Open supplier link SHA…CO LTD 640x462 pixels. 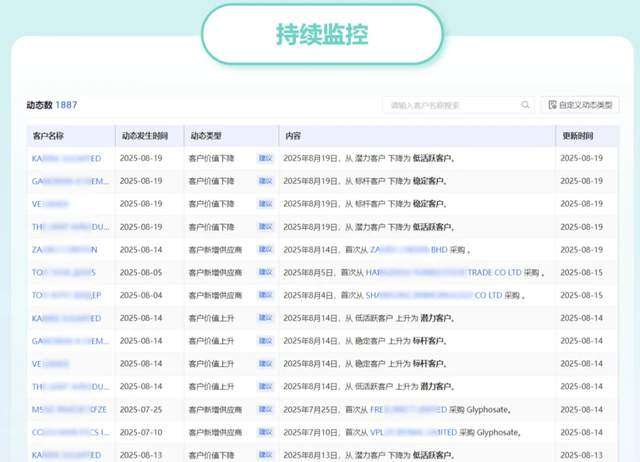pos(434,295)
